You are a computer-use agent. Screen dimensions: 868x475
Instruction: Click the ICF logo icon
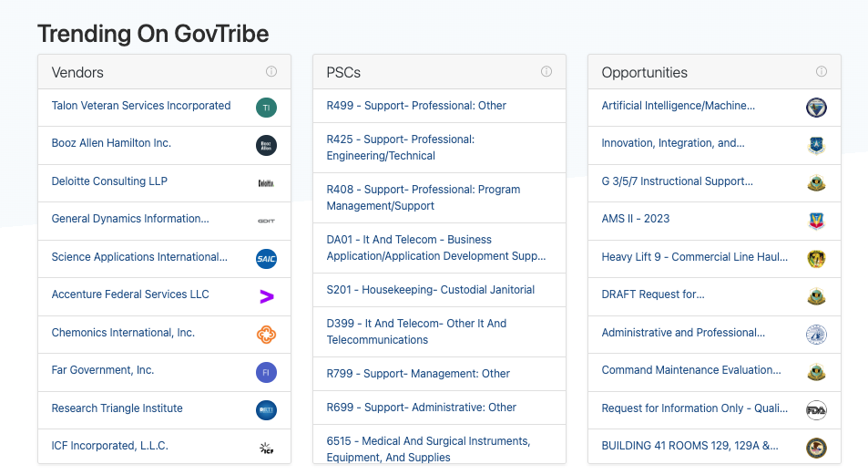(x=266, y=448)
